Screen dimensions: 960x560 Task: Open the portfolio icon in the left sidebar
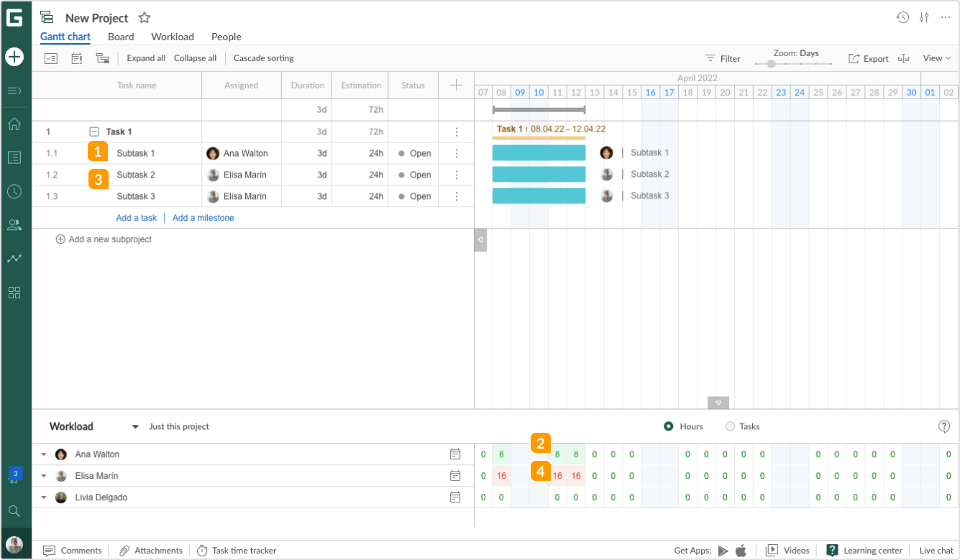click(x=14, y=157)
